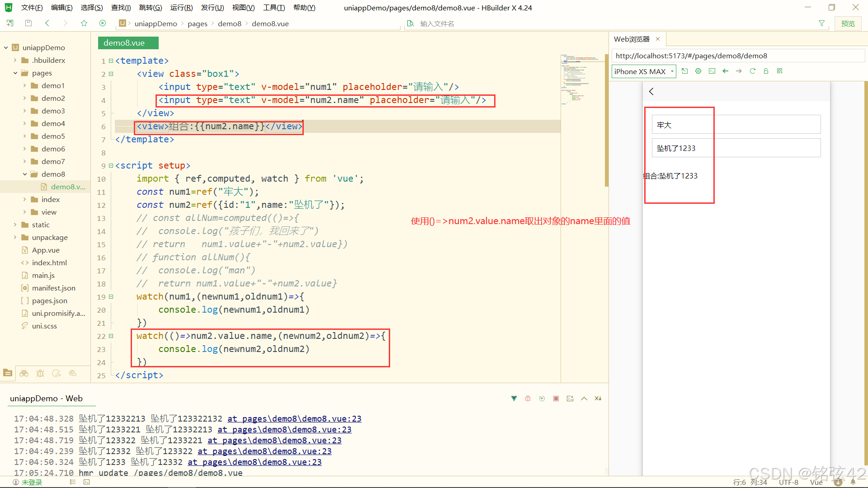Expand the demo3 folder in project tree

[25, 111]
